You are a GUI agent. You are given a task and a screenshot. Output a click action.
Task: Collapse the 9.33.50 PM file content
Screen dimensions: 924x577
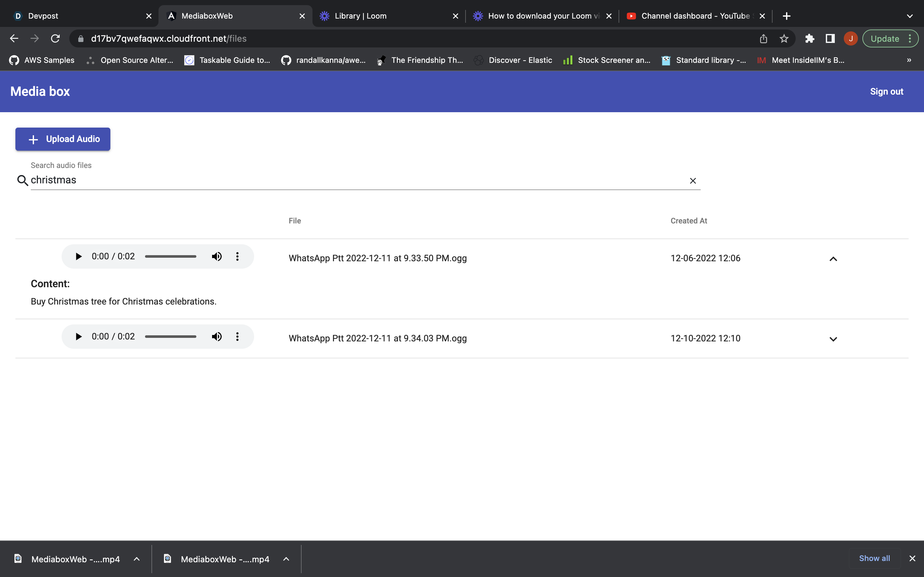pyautogui.click(x=833, y=259)
